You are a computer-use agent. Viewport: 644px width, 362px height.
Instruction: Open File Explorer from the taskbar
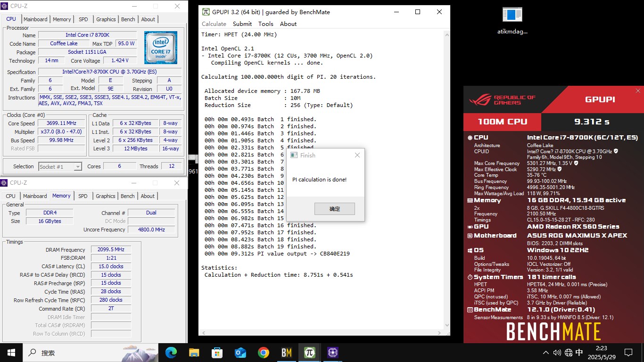[x=194, y=352]
